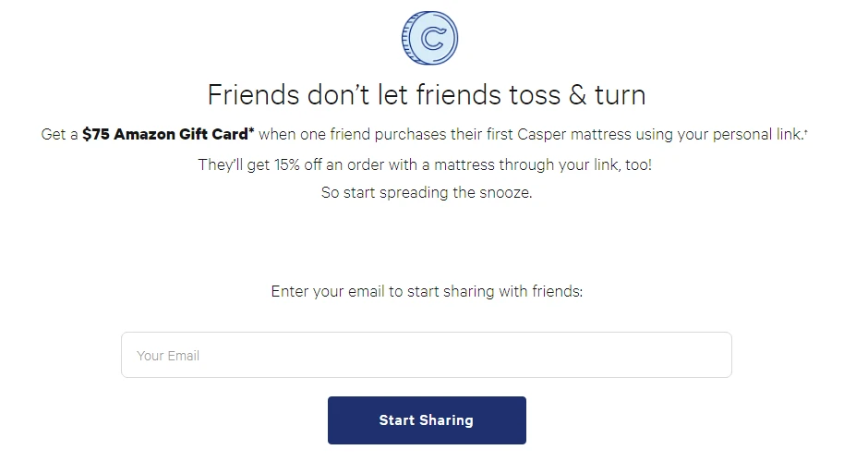Click the dagger footnote after personal link
The height and width of the screenshot is (462, 868).
[x=806, y=132]
